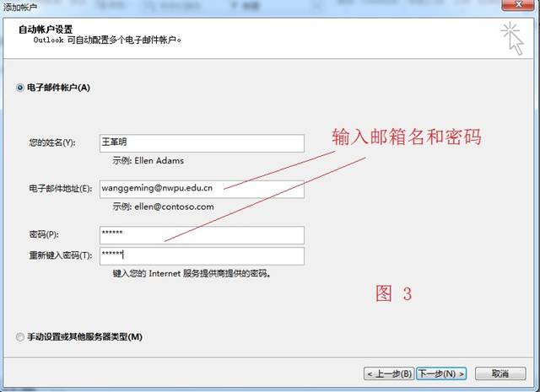
Task: Click the 电子邮件地址(E) label
Action: [61, 188]
